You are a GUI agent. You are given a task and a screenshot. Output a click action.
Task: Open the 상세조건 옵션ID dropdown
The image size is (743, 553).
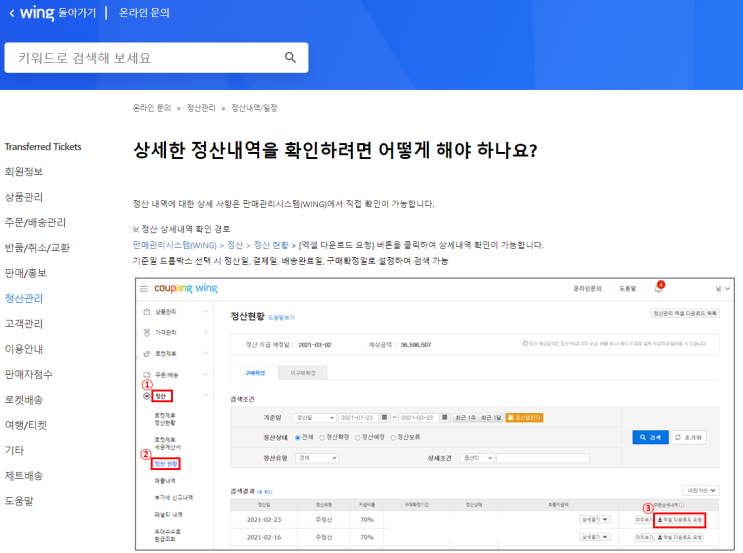[x=477, y=458]
